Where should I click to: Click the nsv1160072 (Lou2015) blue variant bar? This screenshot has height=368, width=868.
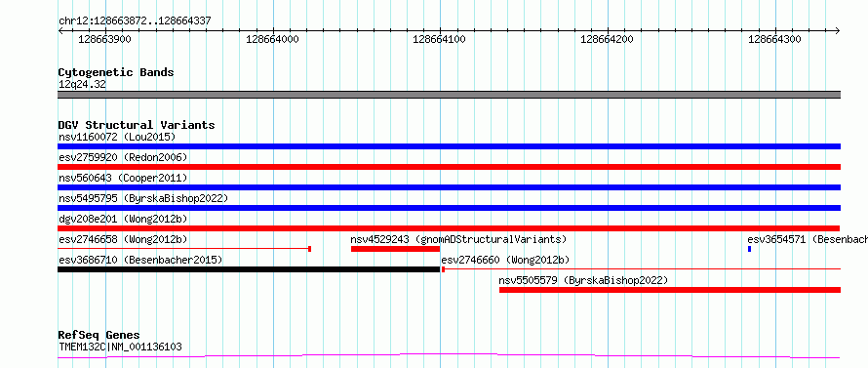449,146
